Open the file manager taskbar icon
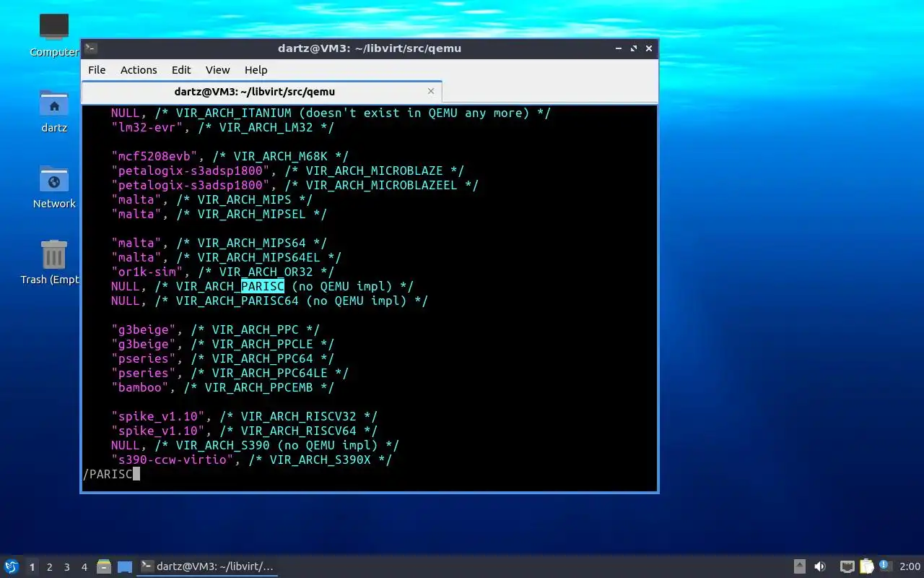 pyautogui.click(x=104, y=566)
